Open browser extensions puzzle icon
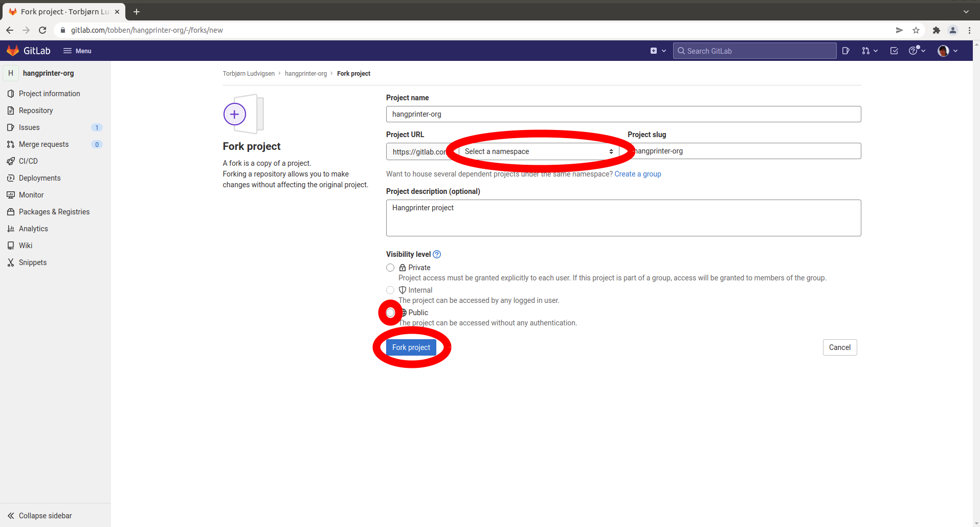The image size is (980, 527). pyautogui.click(x=937, y=30)
